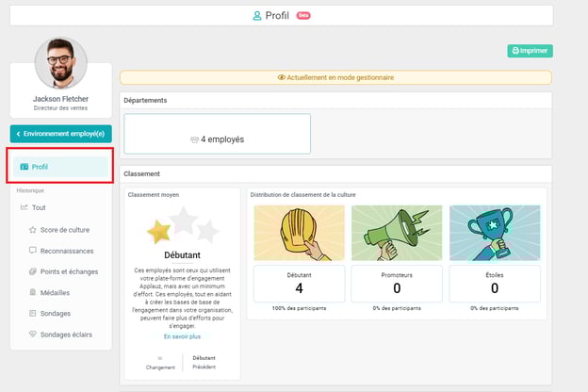Open the Profil sidebar menu item
This screenshot has width=588, height=392.
[61, 167]
